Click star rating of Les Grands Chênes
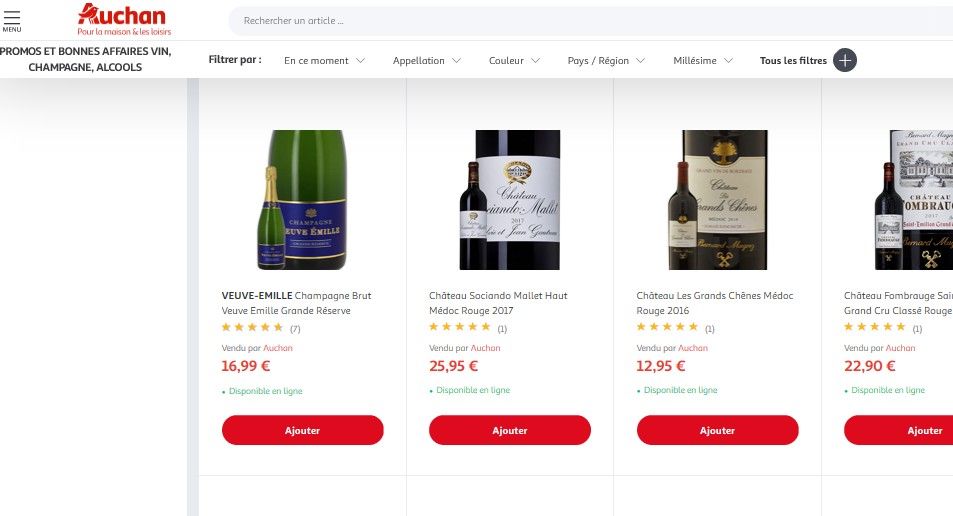This screenshot has height=516, width=953. [667, 327]
